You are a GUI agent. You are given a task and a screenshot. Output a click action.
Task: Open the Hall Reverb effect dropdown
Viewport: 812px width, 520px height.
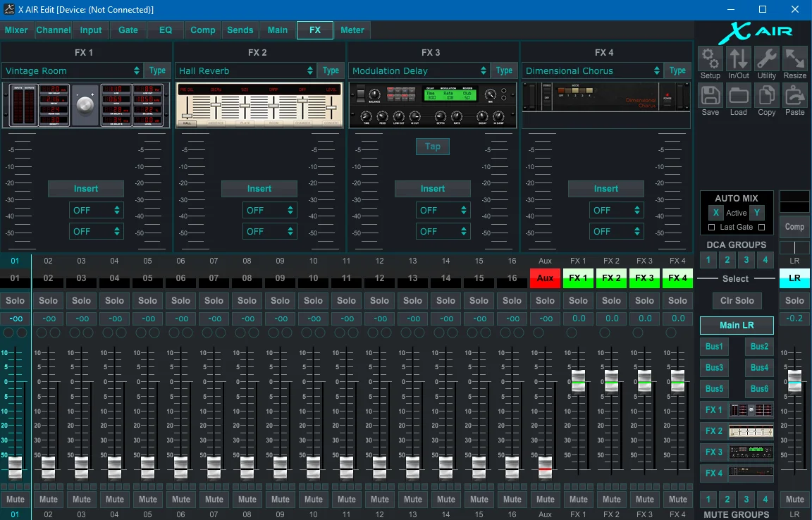tap(246, 70)
